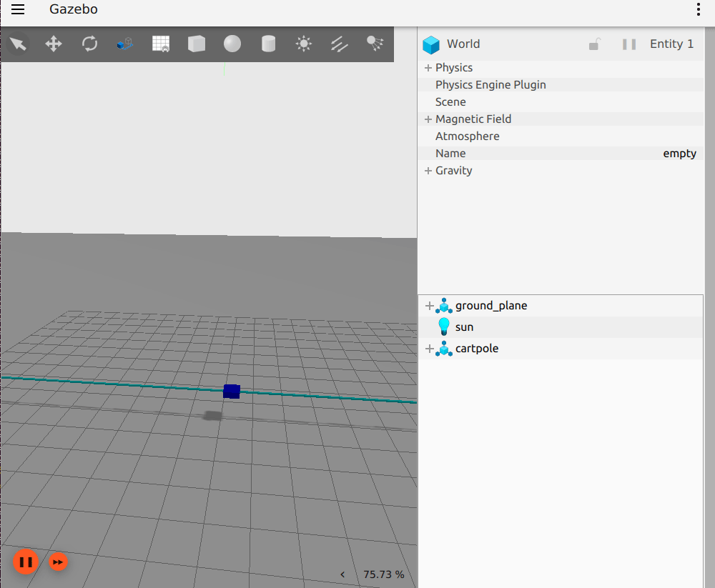Viewport: 715px width, 588px height.
Task: Insert a box shape
Action: 197,44
